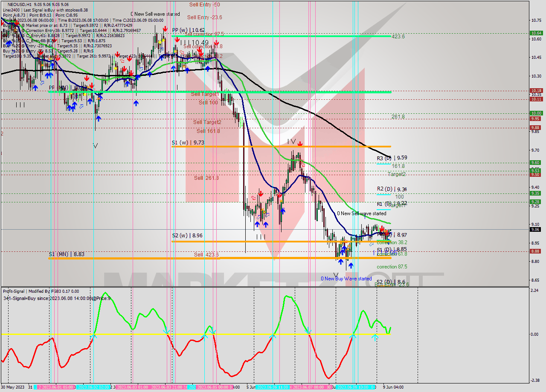Click the green 10.64 price tag
546x392 pixels.
click(x=536, y=33)
